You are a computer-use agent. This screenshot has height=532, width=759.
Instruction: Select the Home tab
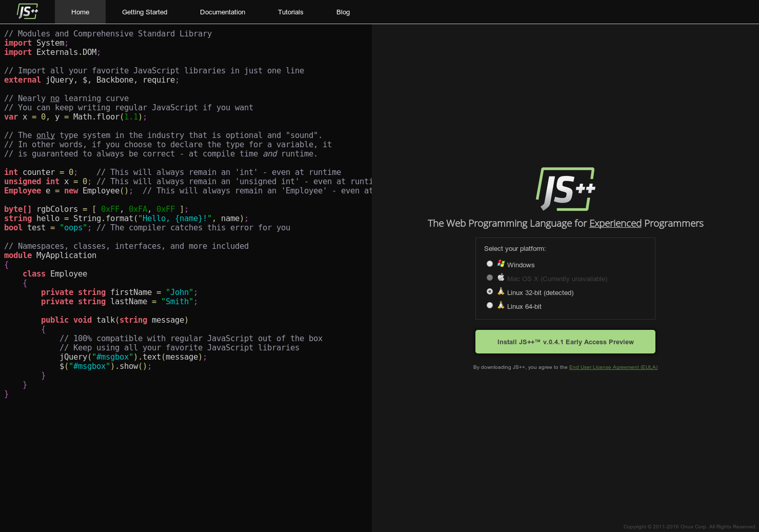80,12
